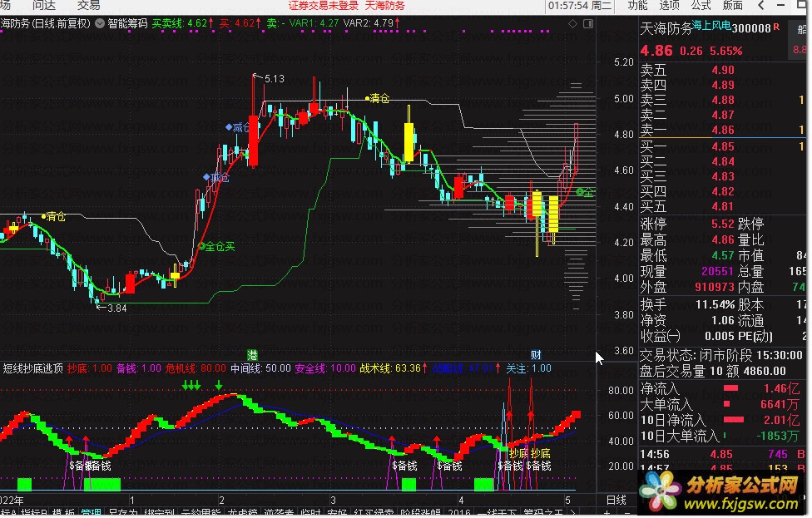Select the 红买绿卖 tab at the bottom
Image resolution: width=812 pixels, height=518 pixels.
coord(374,512)
